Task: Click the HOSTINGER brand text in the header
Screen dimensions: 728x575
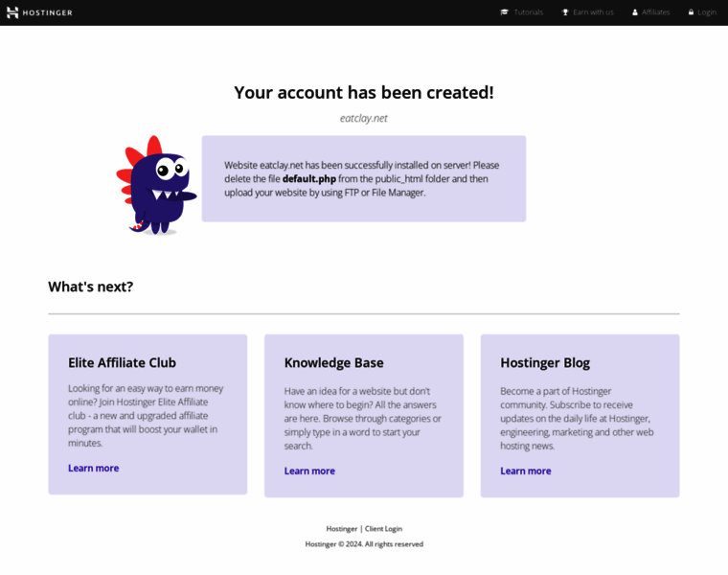Action: pyautogui.click(x=47, y=13)
